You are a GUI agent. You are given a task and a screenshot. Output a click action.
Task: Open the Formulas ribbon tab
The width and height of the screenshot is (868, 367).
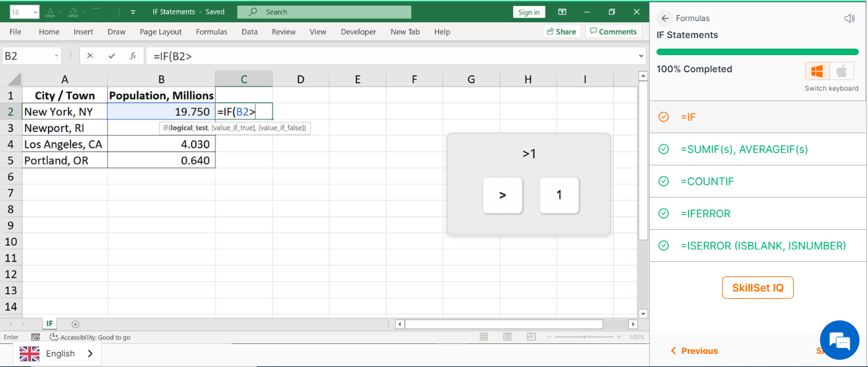coord(211,32)
